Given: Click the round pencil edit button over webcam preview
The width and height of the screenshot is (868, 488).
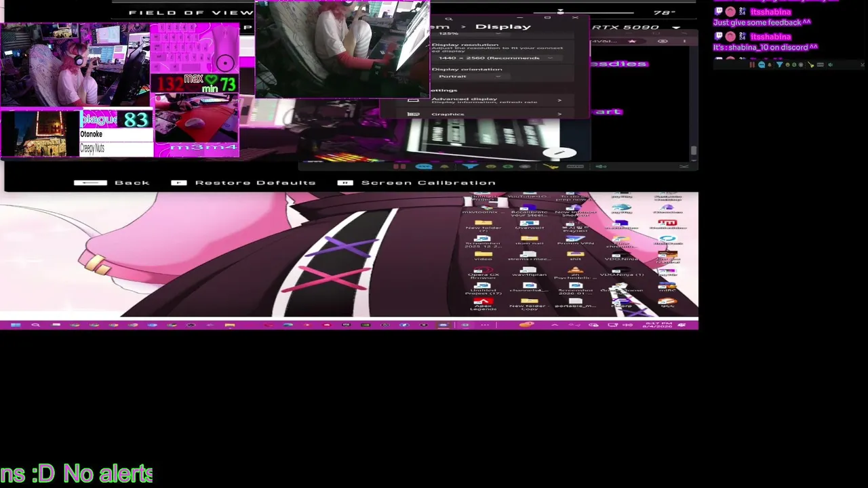Looking at the screenshot, I should click(x=559, y=153).
